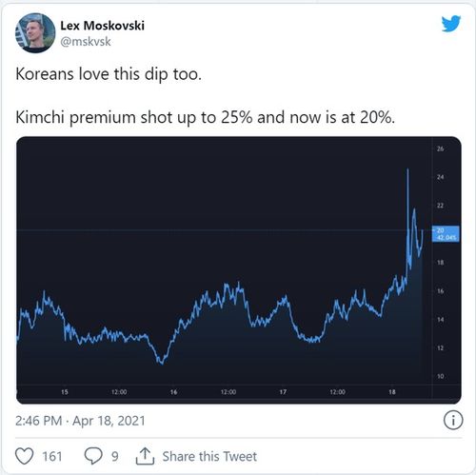This screenshot has width=476, height=475.
Task: Click the reply speech bubble icon
Action: (x=93, y=456)
